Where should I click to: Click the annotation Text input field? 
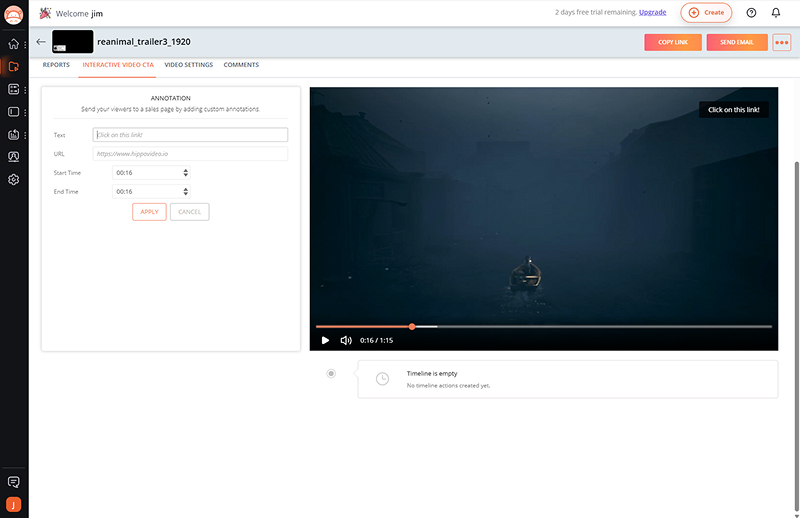190,135
